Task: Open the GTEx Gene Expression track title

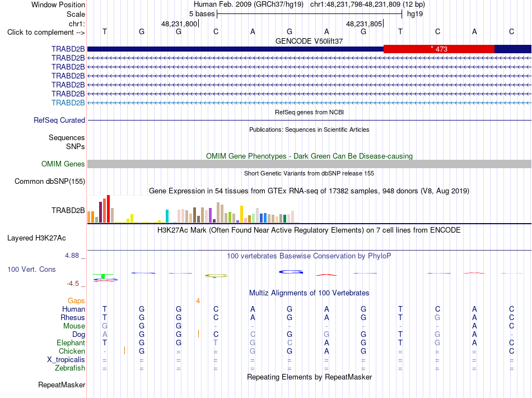Action: (309, 191)
